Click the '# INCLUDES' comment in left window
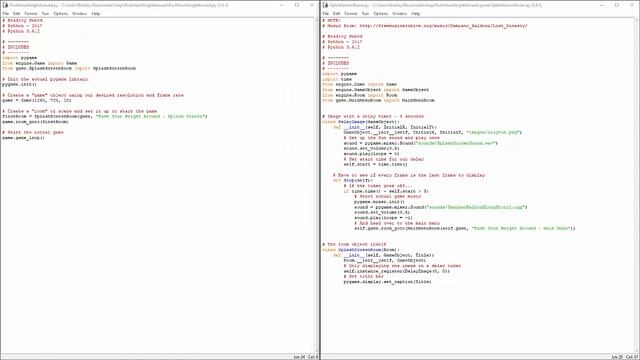 [x=16, y=47]
